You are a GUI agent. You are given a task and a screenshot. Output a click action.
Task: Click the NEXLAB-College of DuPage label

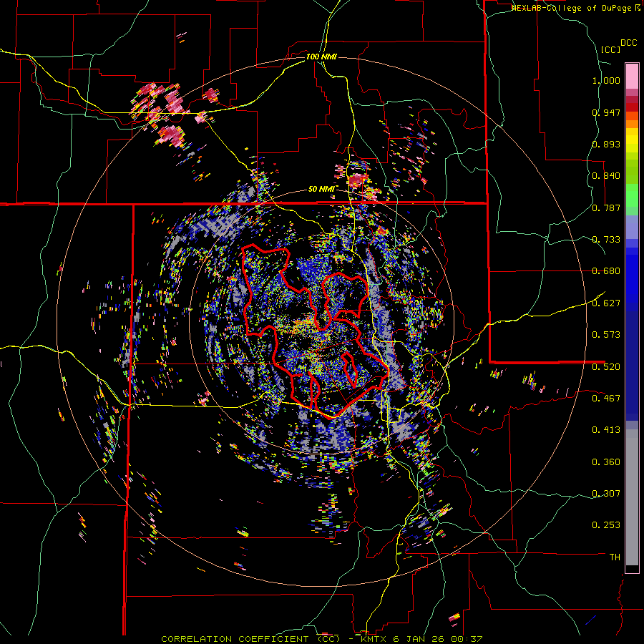coord(572,8)
